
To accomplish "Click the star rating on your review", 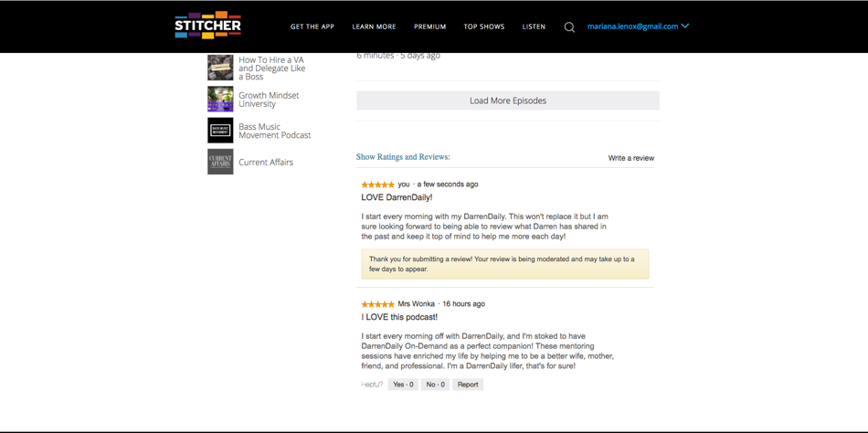I will click(x=377, y=185).
